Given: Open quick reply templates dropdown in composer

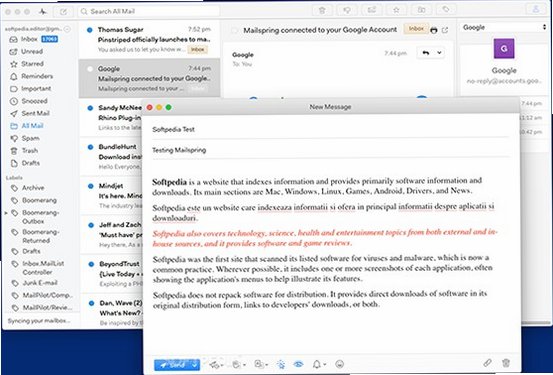Looking at the screenshot, I should 216,365.
